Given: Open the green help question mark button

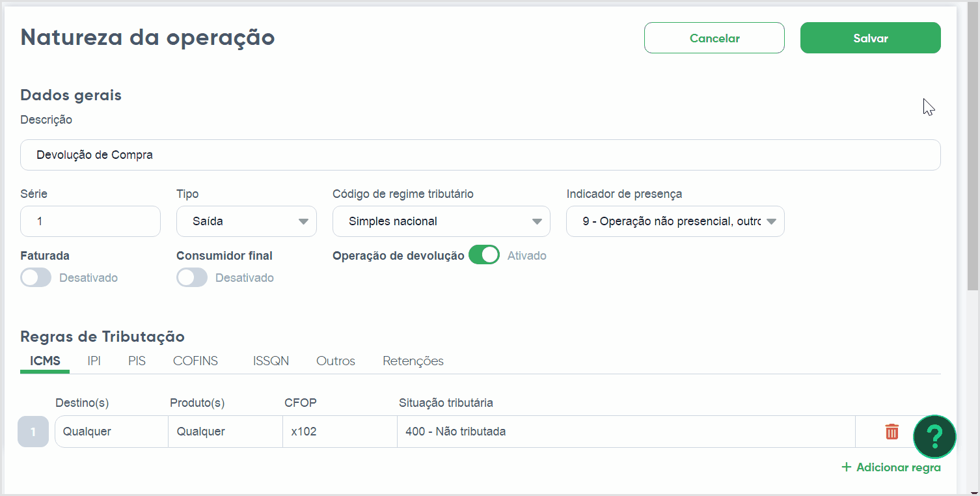Looking at the screenshot, I should tap(934, 437).
